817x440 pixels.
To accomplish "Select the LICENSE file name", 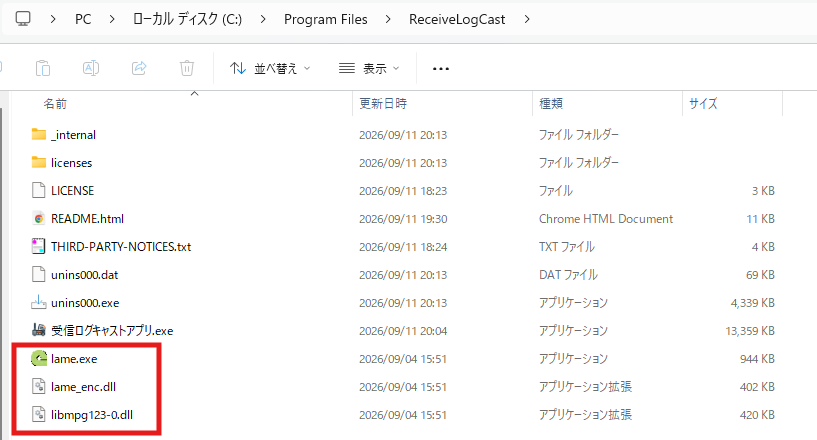I will pos(72,191).
